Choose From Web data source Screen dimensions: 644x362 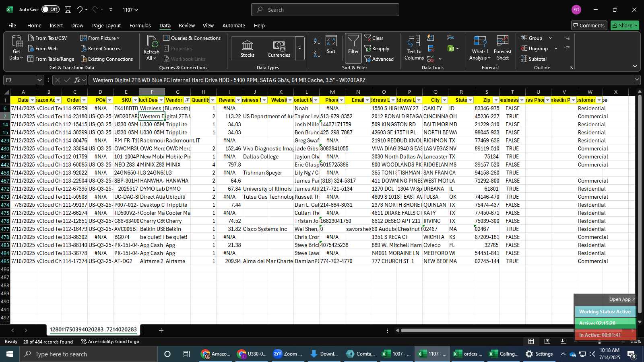click(43, 48)
